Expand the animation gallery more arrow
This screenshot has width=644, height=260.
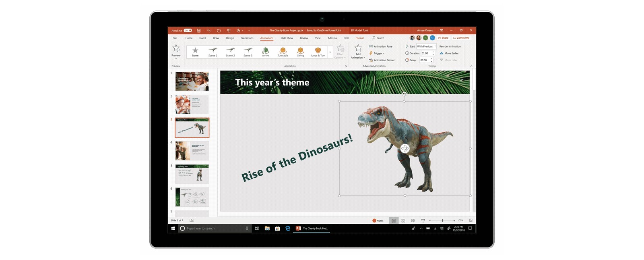tap(330, 52)
